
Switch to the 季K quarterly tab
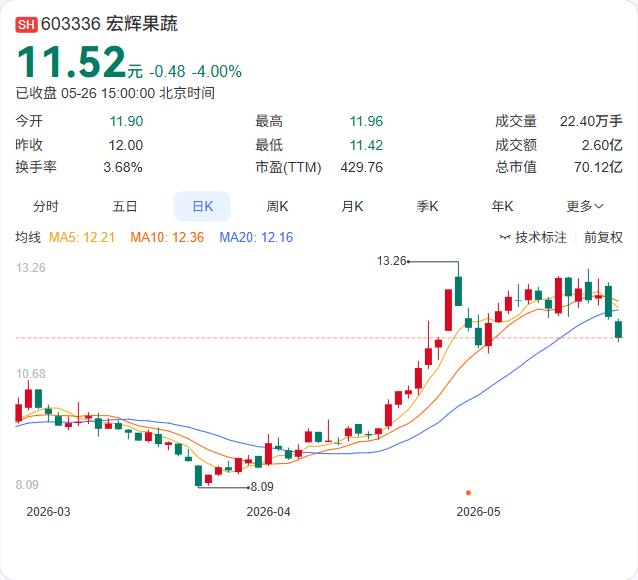[427, 206]
